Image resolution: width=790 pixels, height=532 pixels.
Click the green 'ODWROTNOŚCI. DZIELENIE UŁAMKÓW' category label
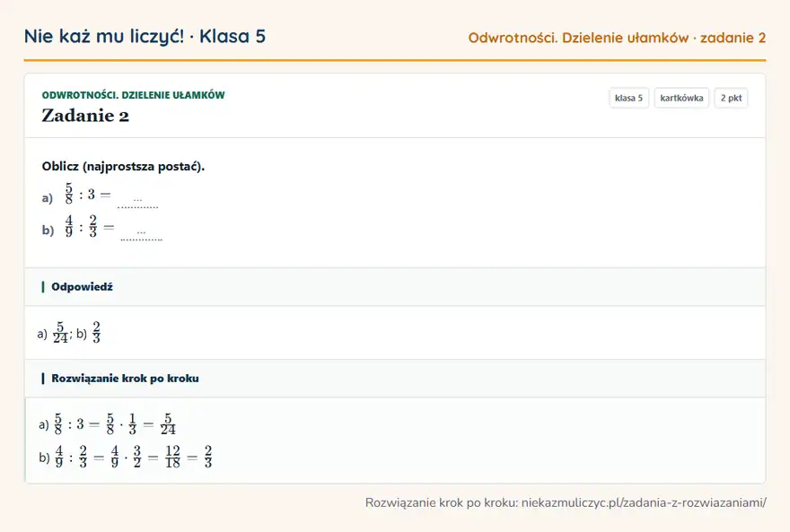pos(133,95)
